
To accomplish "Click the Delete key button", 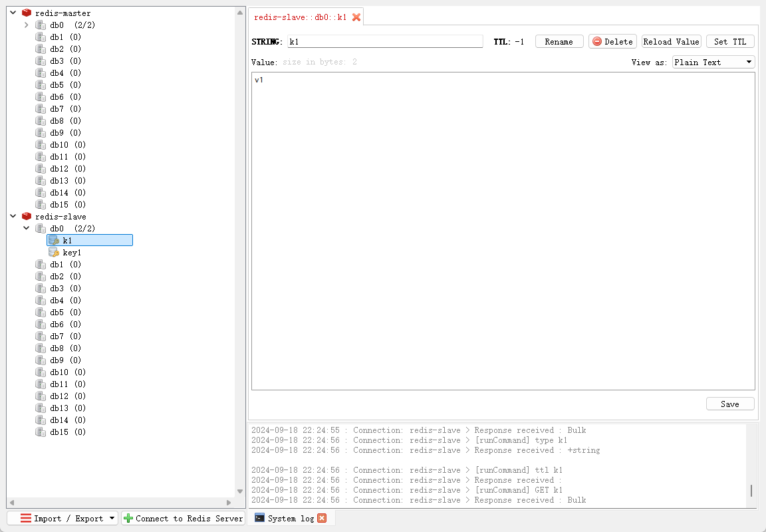I will point(612,41).
